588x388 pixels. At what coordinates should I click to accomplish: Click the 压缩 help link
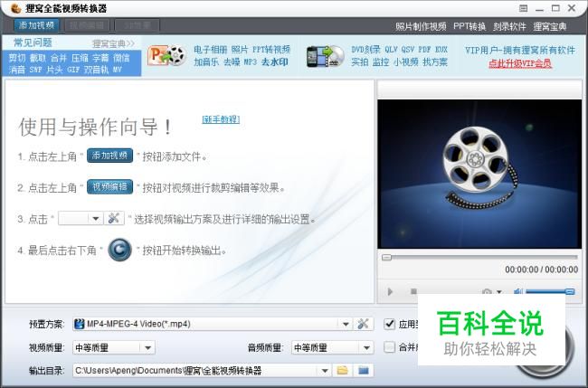point(80,58)
